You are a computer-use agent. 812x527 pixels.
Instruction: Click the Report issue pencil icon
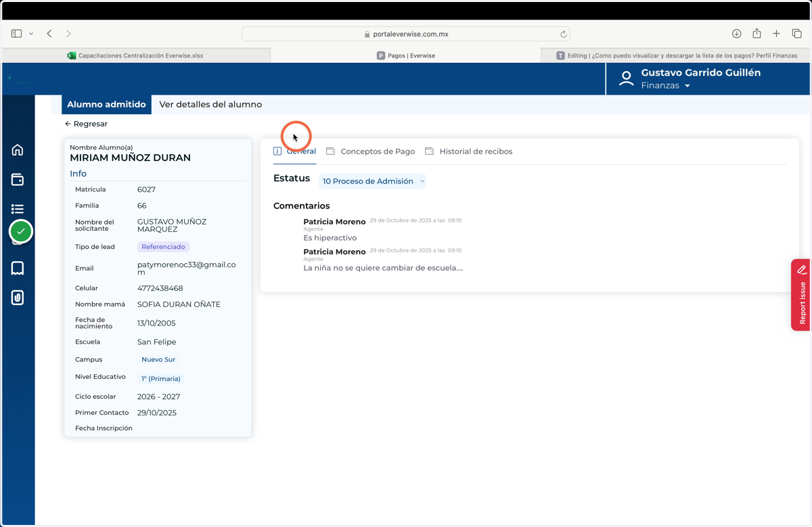[x=801, y=269]
